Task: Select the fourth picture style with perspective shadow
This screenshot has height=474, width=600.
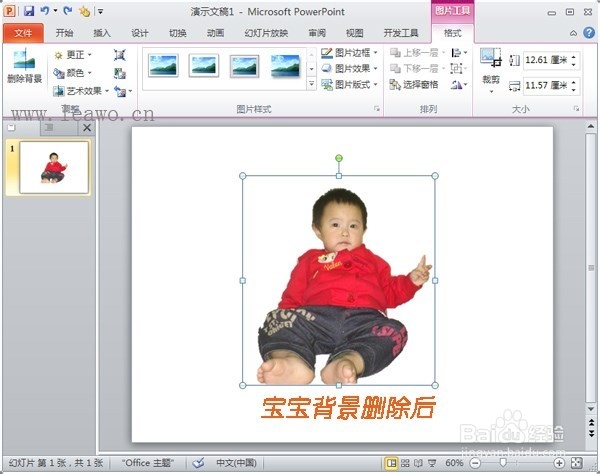Action: click(x=285, y=65)
